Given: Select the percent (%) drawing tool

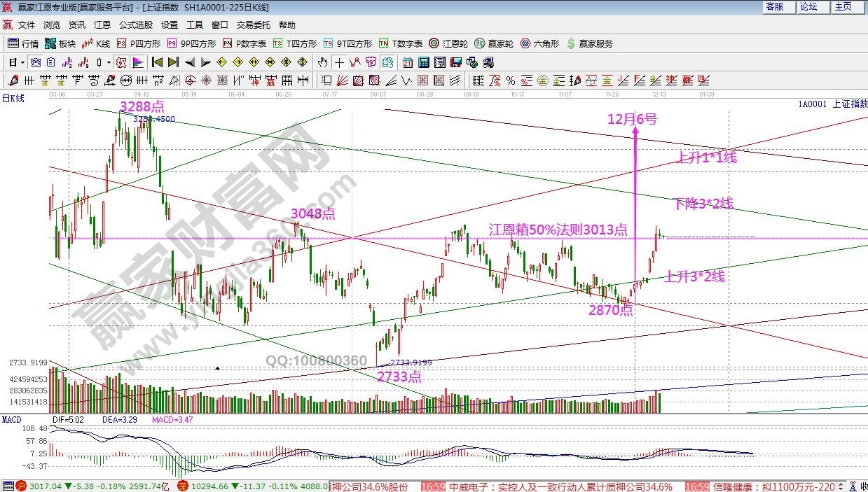Looking at the screenshot, I should 510,80.
